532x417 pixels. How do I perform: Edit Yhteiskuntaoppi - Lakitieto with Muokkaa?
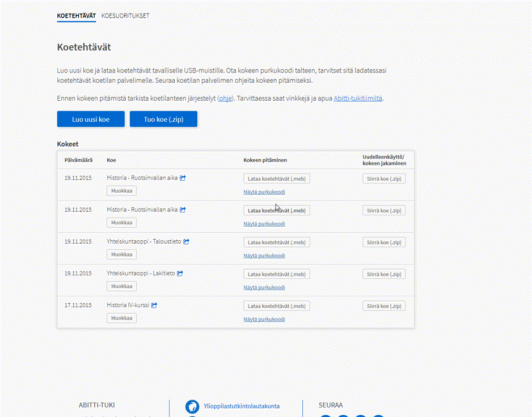point(121,286)
